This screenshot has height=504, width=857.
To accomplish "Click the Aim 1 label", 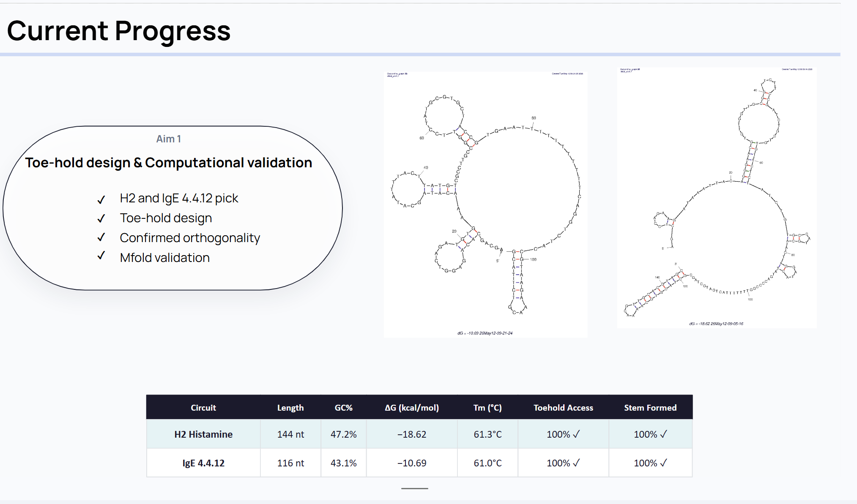I will [169, 139].
